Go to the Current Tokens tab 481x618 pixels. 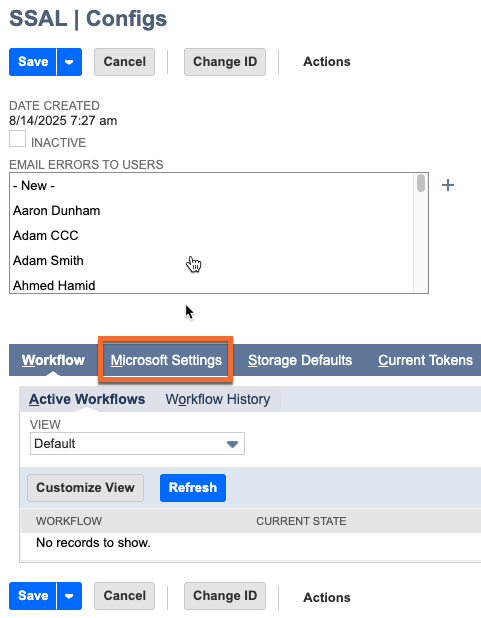[425, 360]
